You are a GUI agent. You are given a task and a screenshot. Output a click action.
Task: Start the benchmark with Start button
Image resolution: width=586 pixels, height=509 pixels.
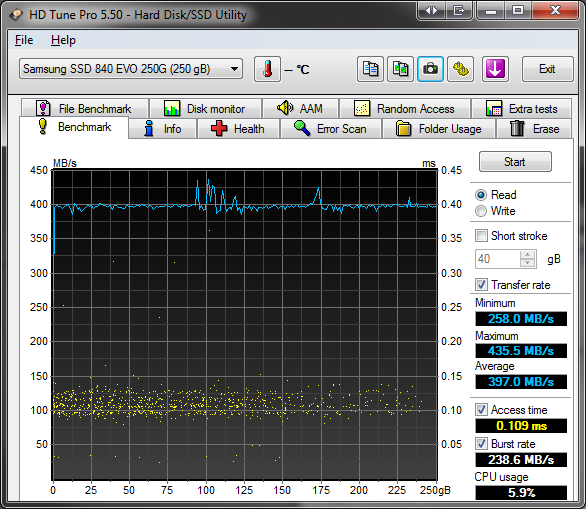pyautogui.click(x=515, y=162)
